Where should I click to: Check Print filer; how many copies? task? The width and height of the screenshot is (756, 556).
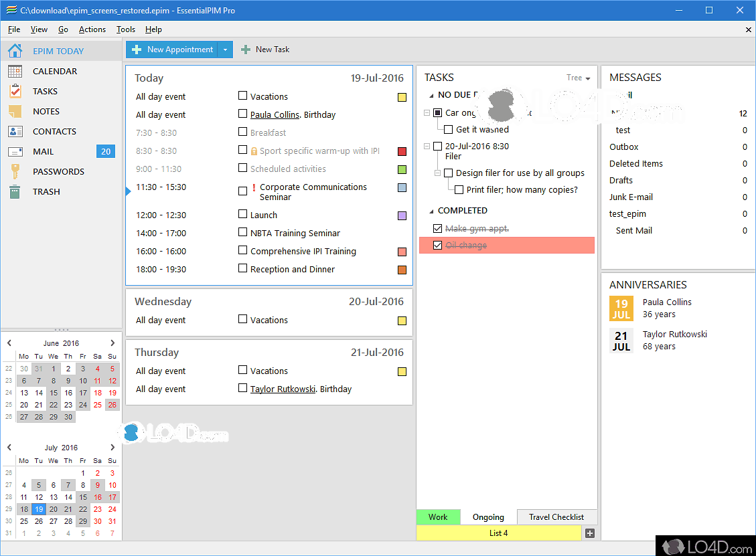click(x=459, y=190)
